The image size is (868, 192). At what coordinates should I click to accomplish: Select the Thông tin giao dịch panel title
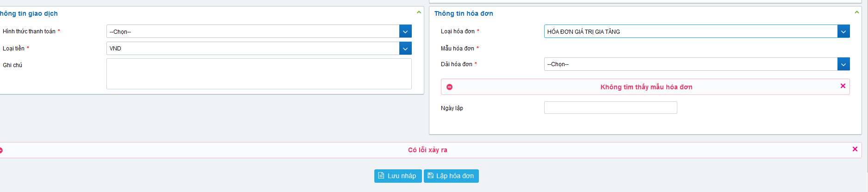point(29,13)
